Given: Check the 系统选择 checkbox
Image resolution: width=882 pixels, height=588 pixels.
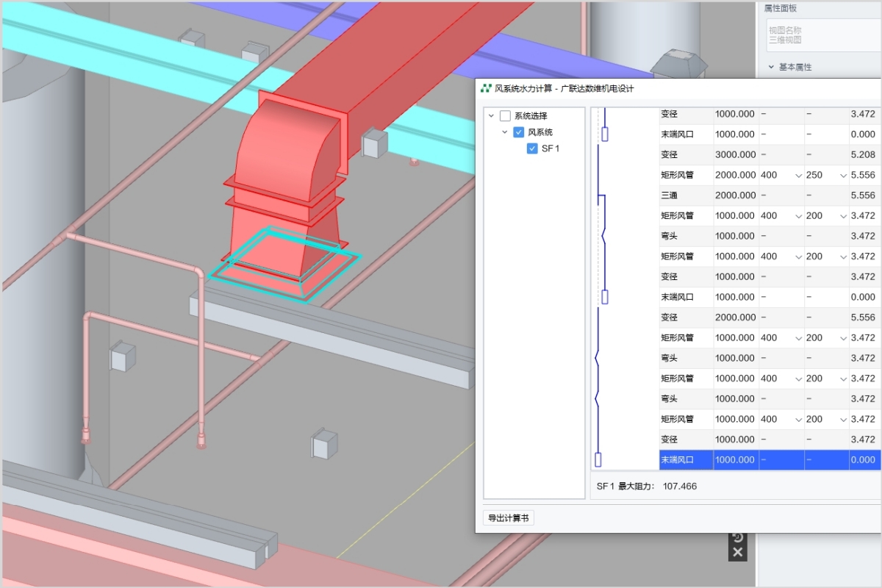Looking at the screenshot, I should (x=505, y=116).
